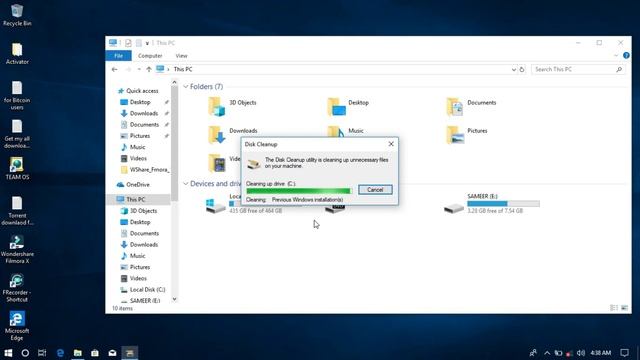Cancel the Disk Cleanup operation
This screenshot has width=640, height=360.
click(375, 189)
